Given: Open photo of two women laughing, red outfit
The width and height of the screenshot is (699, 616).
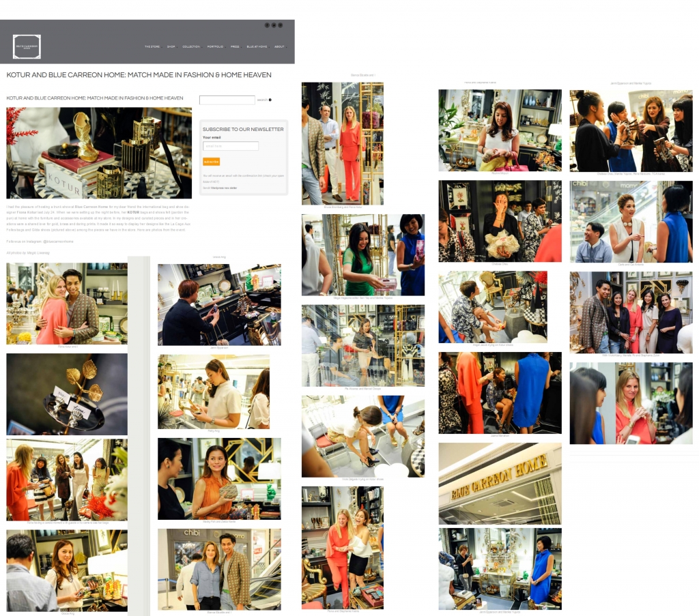Looking at the screenshot, I should (343, 548).
